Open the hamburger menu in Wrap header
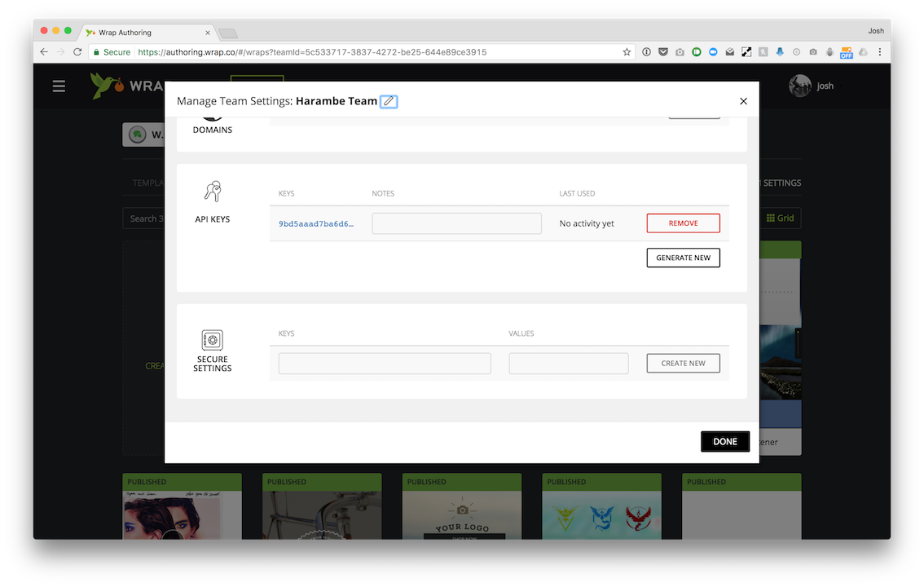The image size is (924, 587). point(59,86)
